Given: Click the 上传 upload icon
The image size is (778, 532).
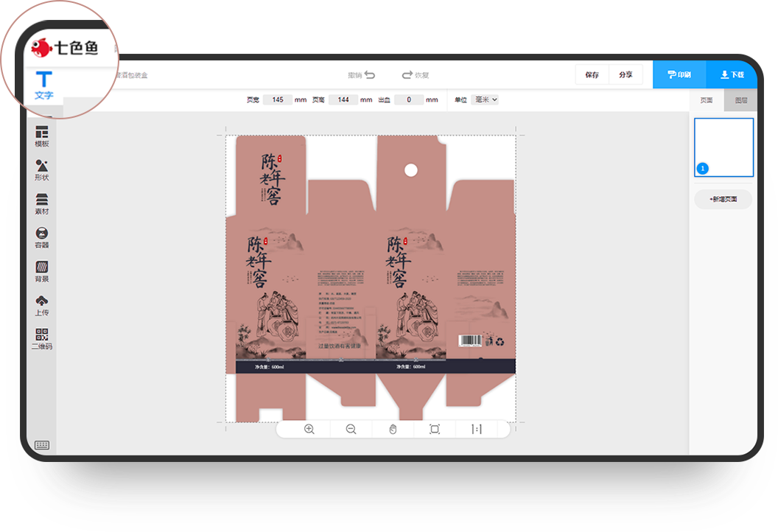Looking at the screenshot, I should (42, 305).
